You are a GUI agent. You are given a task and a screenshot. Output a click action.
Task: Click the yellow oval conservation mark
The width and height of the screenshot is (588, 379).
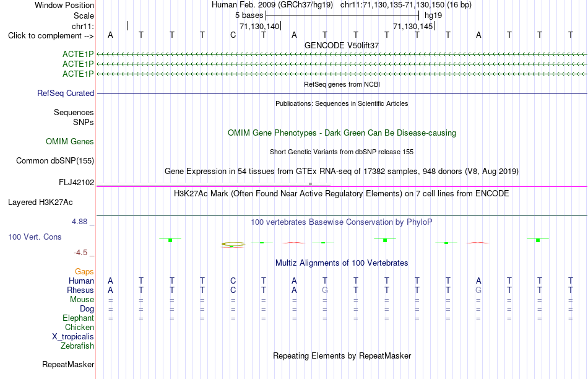[233, 244]
